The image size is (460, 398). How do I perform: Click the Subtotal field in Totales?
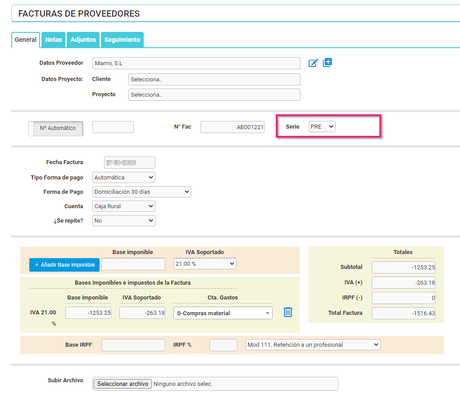tap(404, 267)
